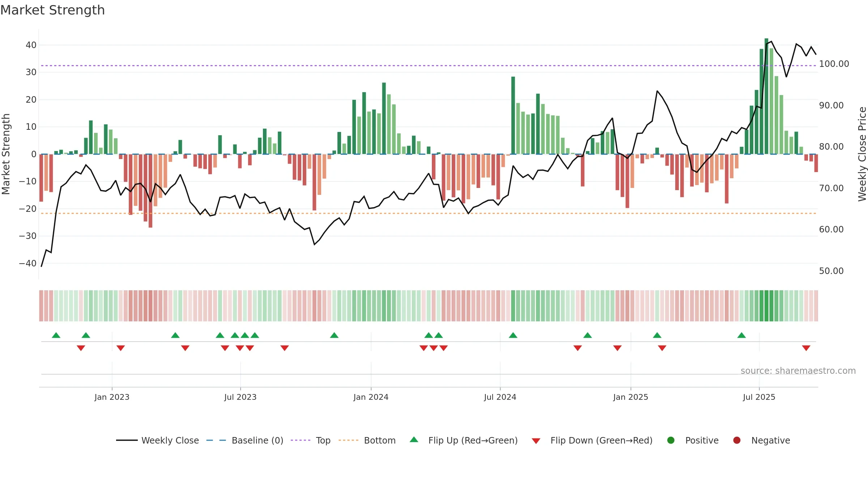Click the −20 tick on the strength axis

coord(28,209)
